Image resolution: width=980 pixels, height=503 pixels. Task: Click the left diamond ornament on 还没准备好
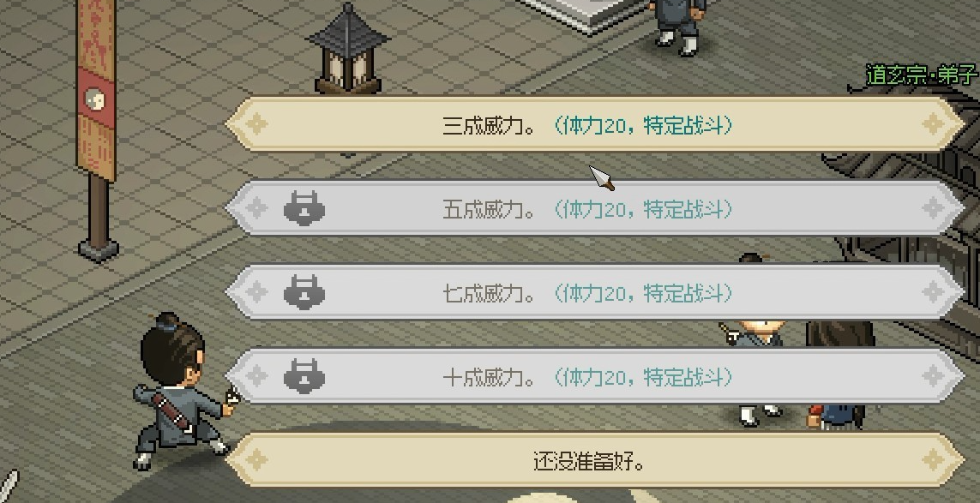(x=256, y=460)
